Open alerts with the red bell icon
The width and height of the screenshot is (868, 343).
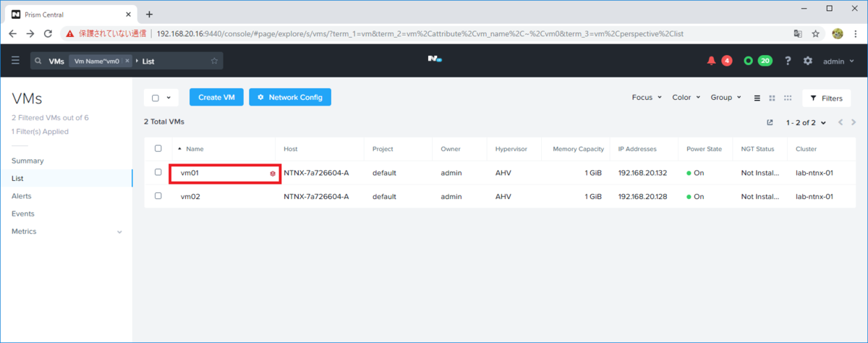tap(711, 61)
